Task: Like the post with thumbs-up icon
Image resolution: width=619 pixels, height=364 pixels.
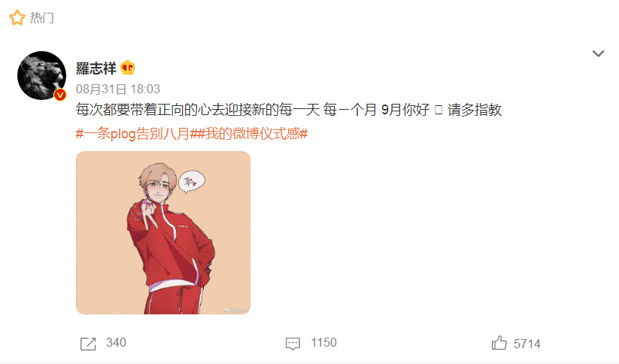Action: tap(499, 343)
